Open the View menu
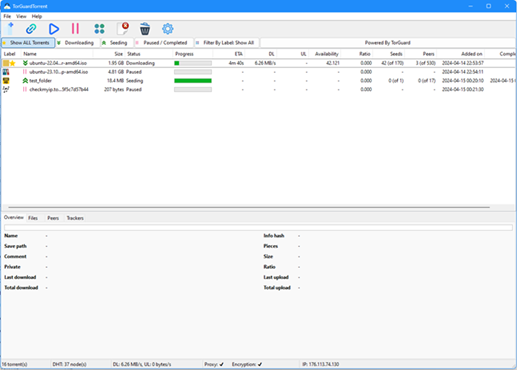Image resolution: width=517 pixels, height=370 pixels. coord(21,16)
